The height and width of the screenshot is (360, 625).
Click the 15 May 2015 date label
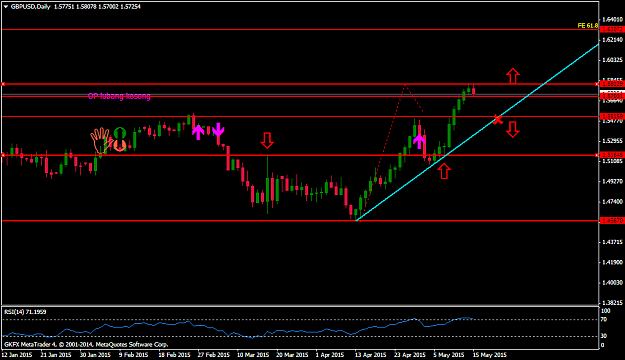tap(490, 354)
